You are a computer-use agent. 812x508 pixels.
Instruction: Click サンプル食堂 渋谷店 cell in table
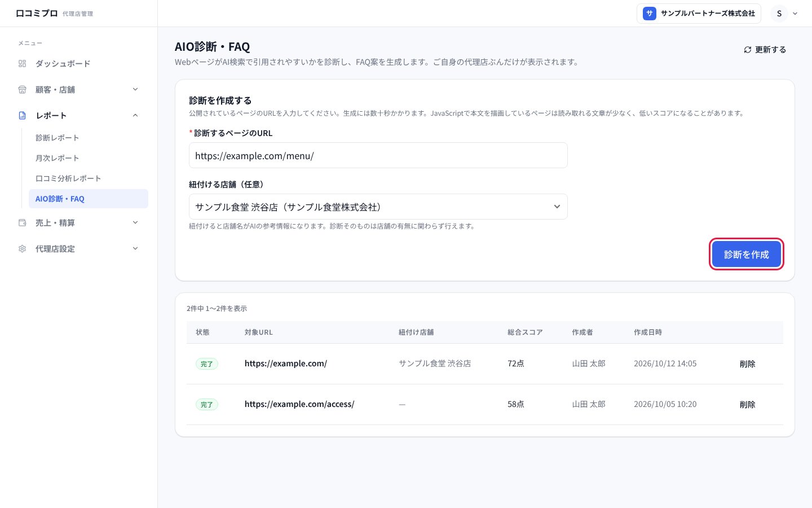point(435,364)
